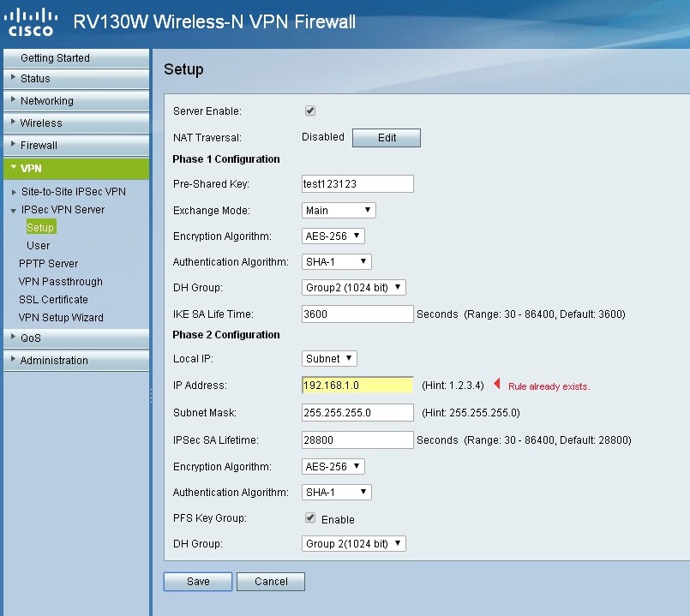Toggle Server Enable checkbox
Screen dimensions: 690x616
[310, 111]
